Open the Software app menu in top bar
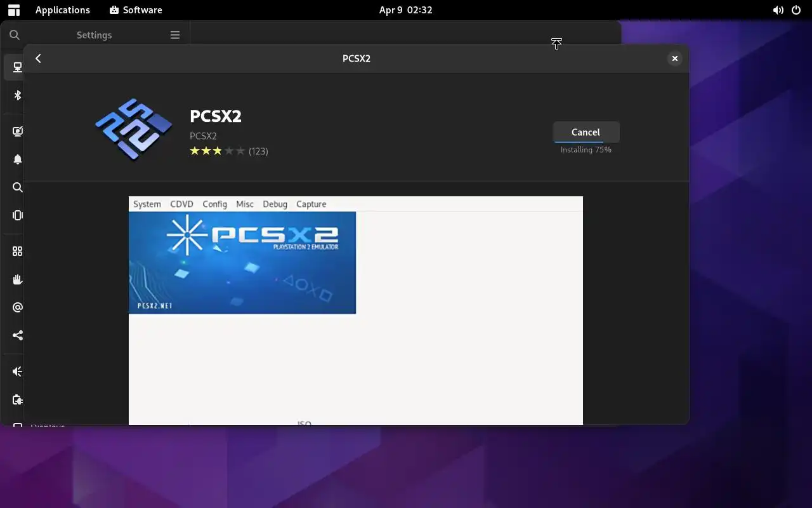 pyautogui.click(x=136, y=10)
